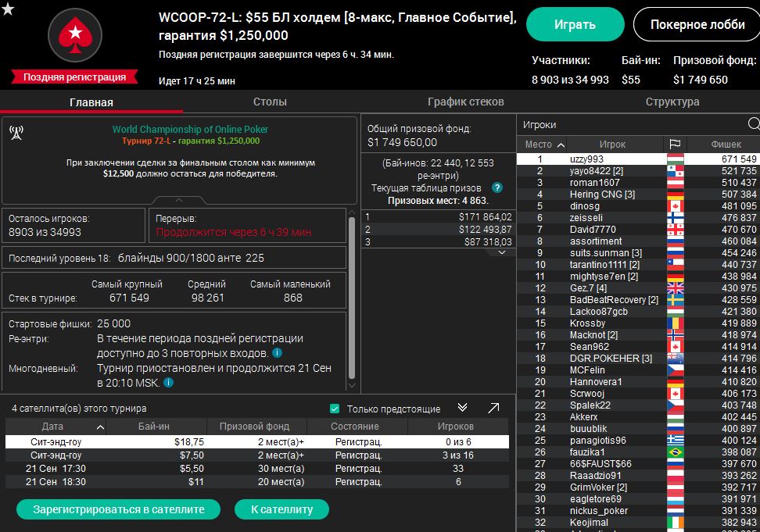This screenshot has width=760, height=532.
Task: Click the PokerStars red spade logo
Action: click(75, 35)
